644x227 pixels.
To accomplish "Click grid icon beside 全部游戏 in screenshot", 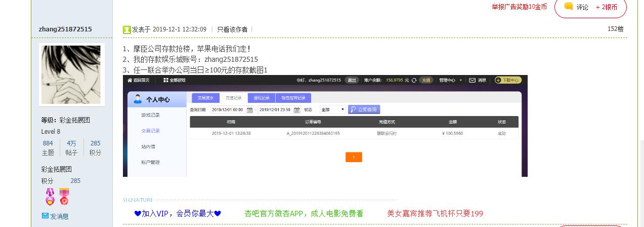I will (166, 80).
